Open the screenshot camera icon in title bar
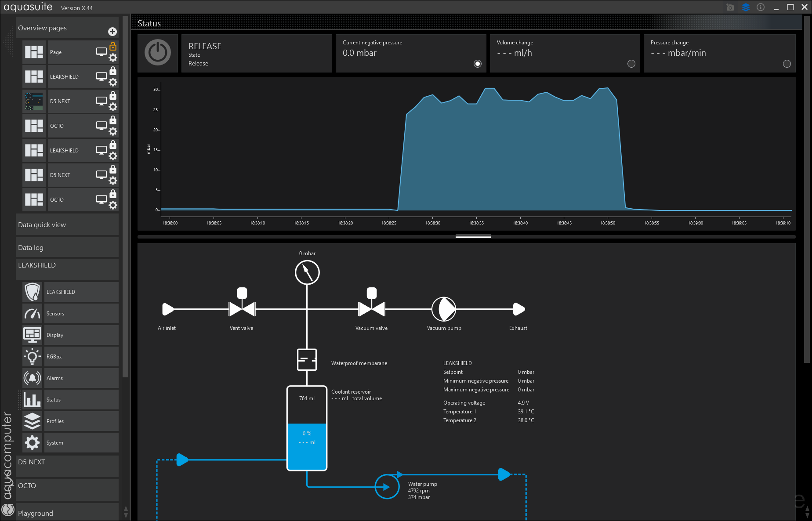 (730, 7)
